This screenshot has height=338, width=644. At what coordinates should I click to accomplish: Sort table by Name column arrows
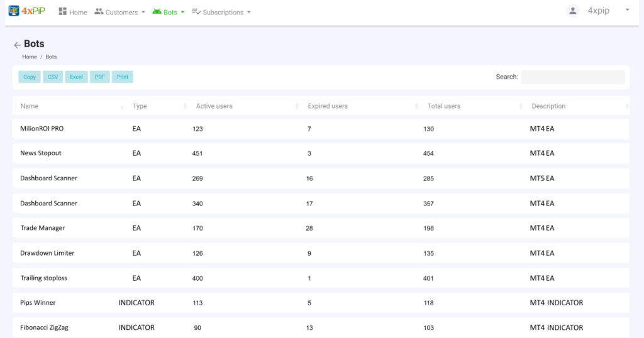(x=121, y=107)
